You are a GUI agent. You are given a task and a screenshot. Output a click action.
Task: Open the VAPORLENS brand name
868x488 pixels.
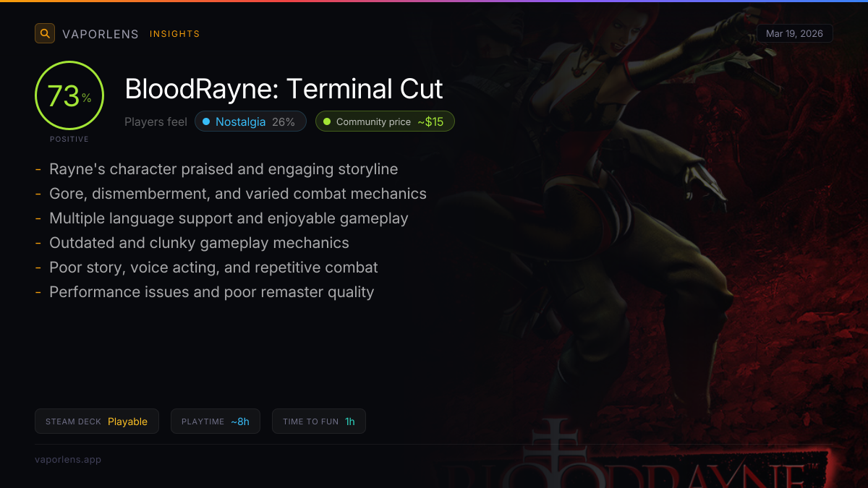(x=101, y=34)
